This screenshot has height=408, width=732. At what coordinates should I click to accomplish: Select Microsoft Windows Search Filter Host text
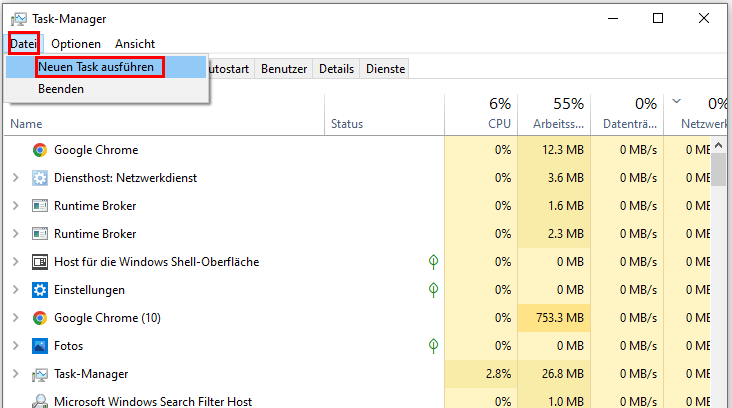[x=153, y=401]
